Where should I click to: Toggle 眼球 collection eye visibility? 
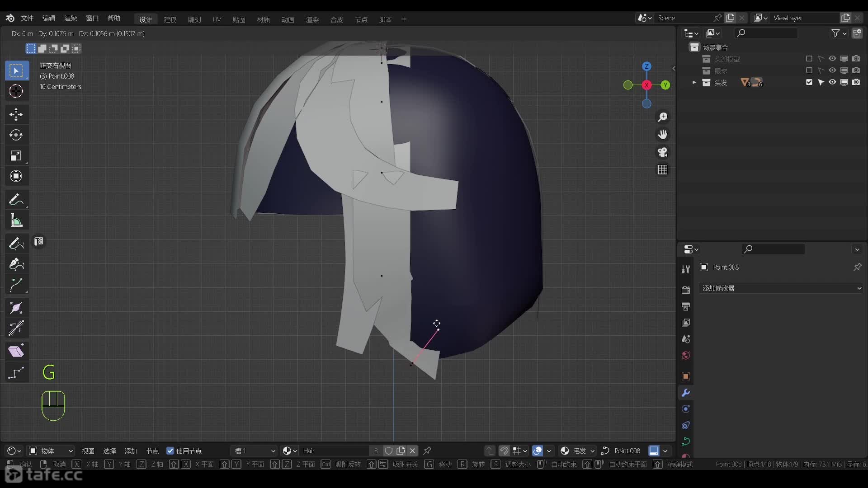[832, 70]
